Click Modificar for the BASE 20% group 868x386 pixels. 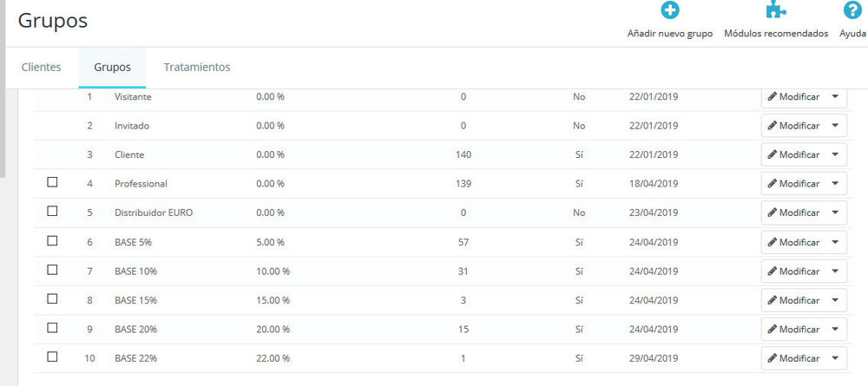[794, 329]
